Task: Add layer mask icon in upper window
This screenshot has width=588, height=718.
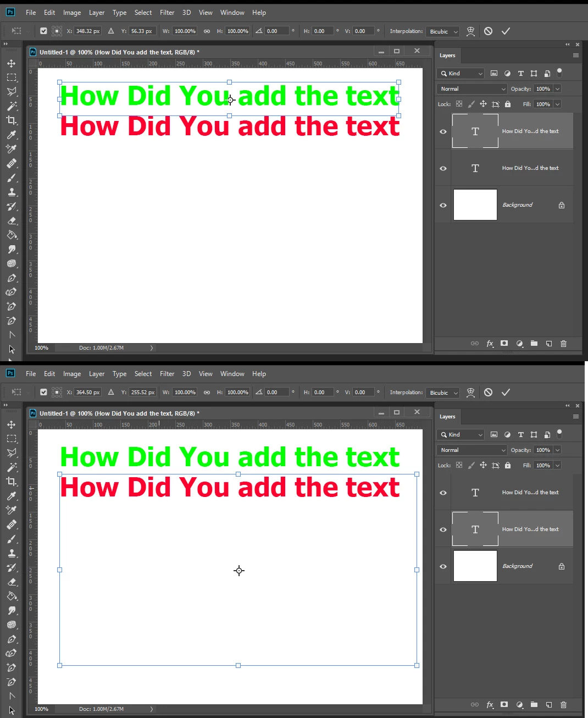Action: pyautogui.click(x=504, y=344)
